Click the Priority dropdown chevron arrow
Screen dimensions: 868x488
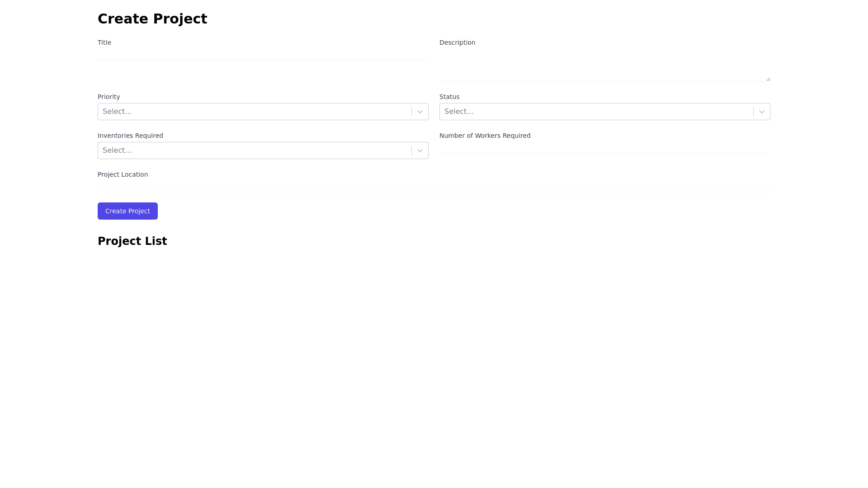420,112
